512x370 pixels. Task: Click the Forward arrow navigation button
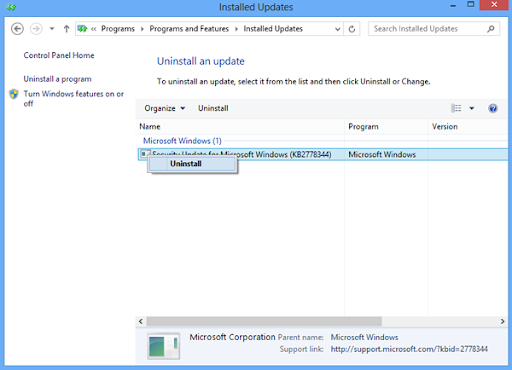pos(36,29)
